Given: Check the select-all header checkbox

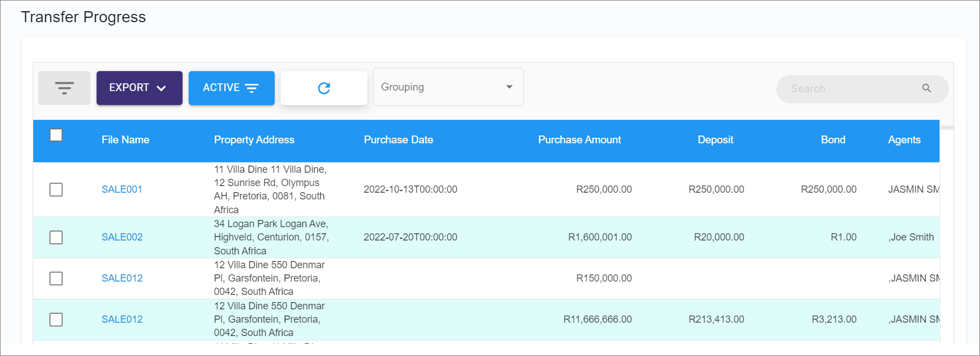Looking at the screenshot, I should 56,135.
